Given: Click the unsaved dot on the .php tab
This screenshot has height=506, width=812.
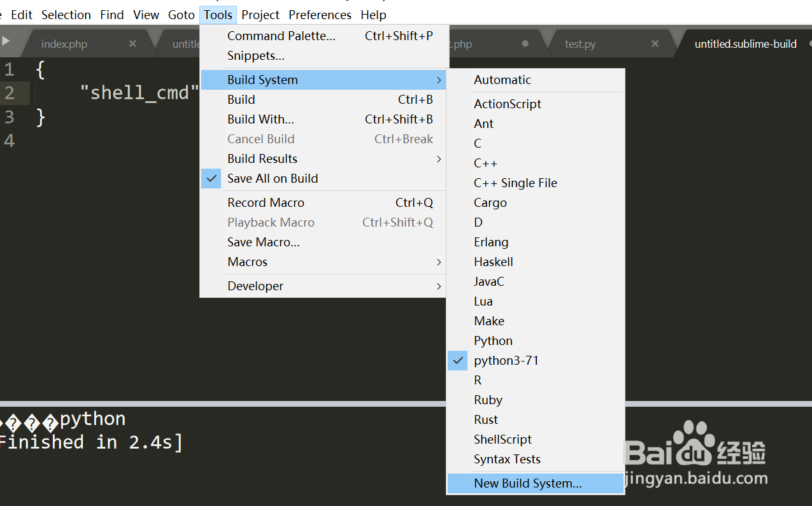Looking at the screenshot, I should (x=525, y=44).
